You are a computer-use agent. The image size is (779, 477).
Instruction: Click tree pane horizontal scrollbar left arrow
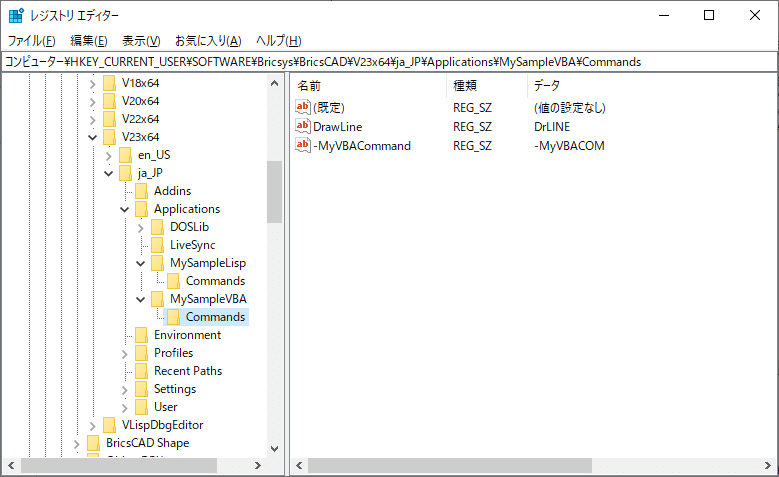point(11,466)
